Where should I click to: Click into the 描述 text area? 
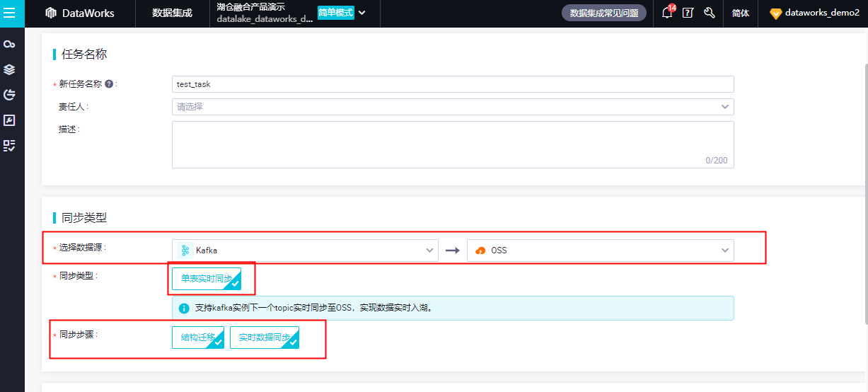(453, 144)
